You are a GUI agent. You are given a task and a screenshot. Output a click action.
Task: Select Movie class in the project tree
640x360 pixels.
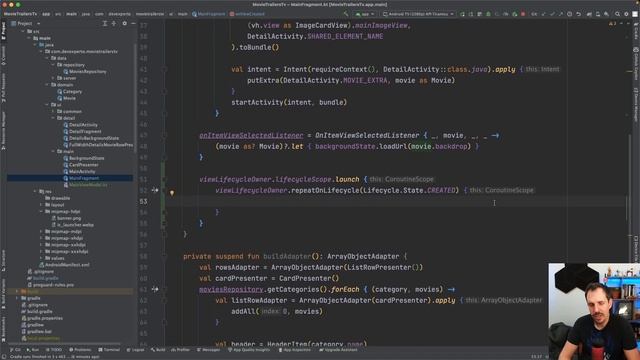pos(67,98)
